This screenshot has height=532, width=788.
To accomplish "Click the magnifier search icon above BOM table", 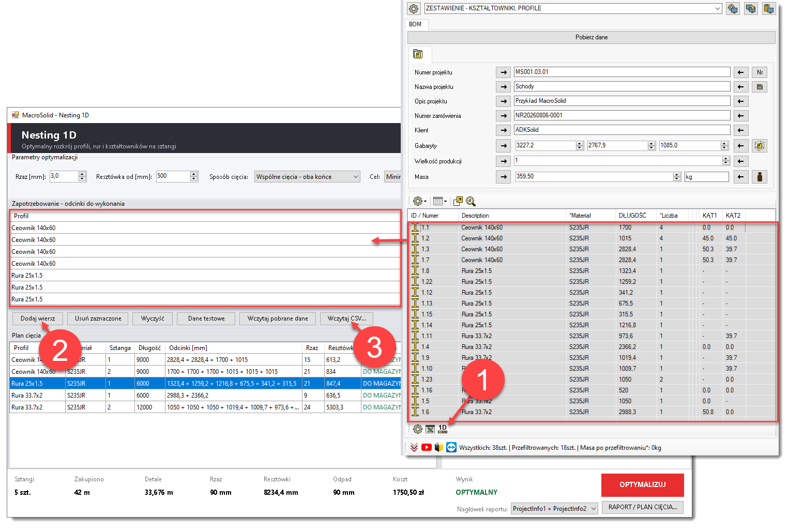I will (x=471, y=201).
